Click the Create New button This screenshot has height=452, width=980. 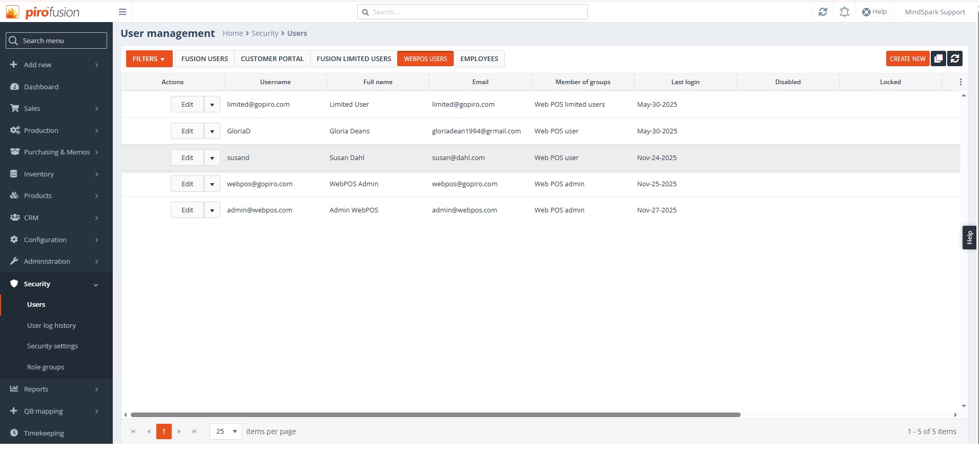[x=907, y=59]
